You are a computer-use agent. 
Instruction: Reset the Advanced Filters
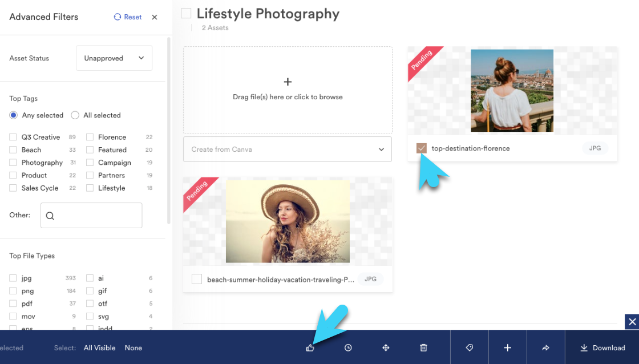click(x=127, y=17)
